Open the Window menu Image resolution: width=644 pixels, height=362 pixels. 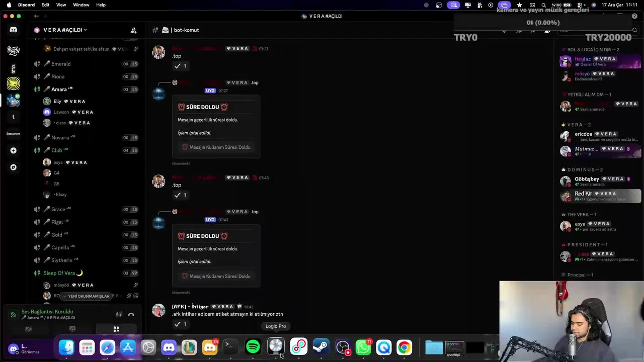click(x=81, y=5)
